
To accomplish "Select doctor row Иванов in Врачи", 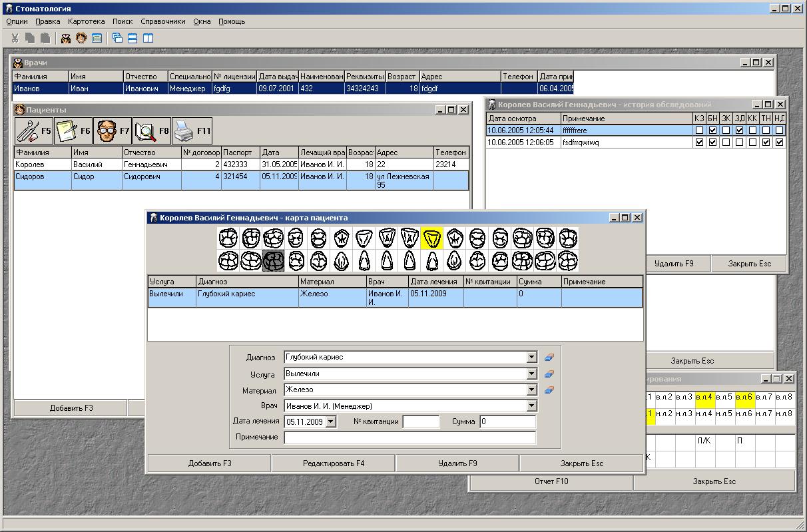I will point(293,89).
